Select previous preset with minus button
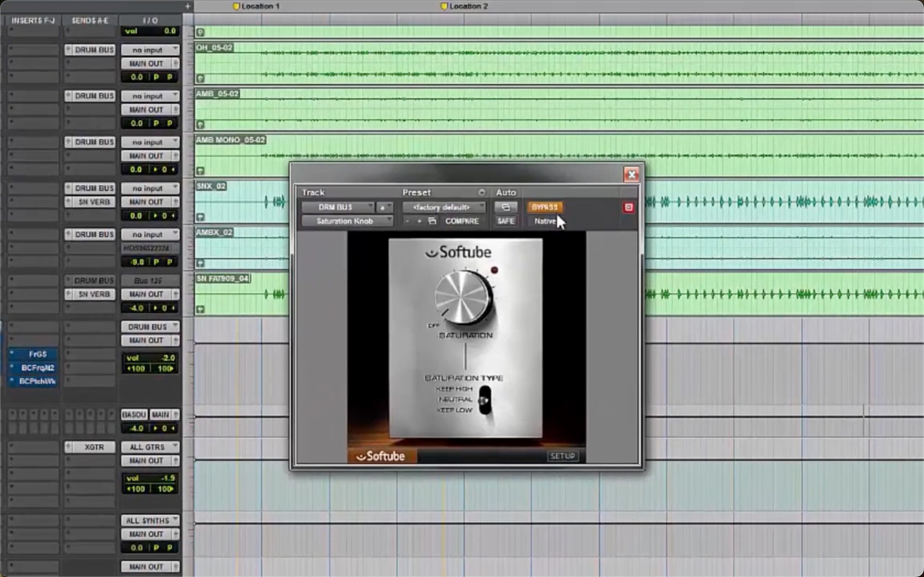The image size is (924, 577). click(x=408, y=221)
